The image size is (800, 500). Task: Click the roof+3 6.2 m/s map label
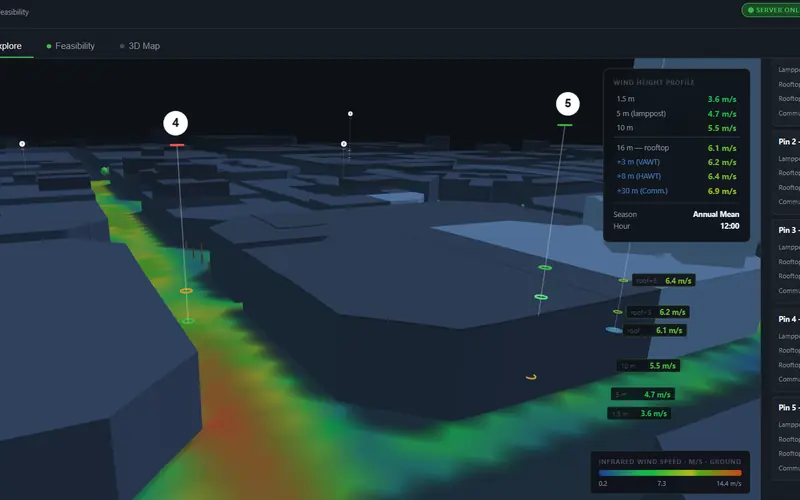click(x=658, y=312)
